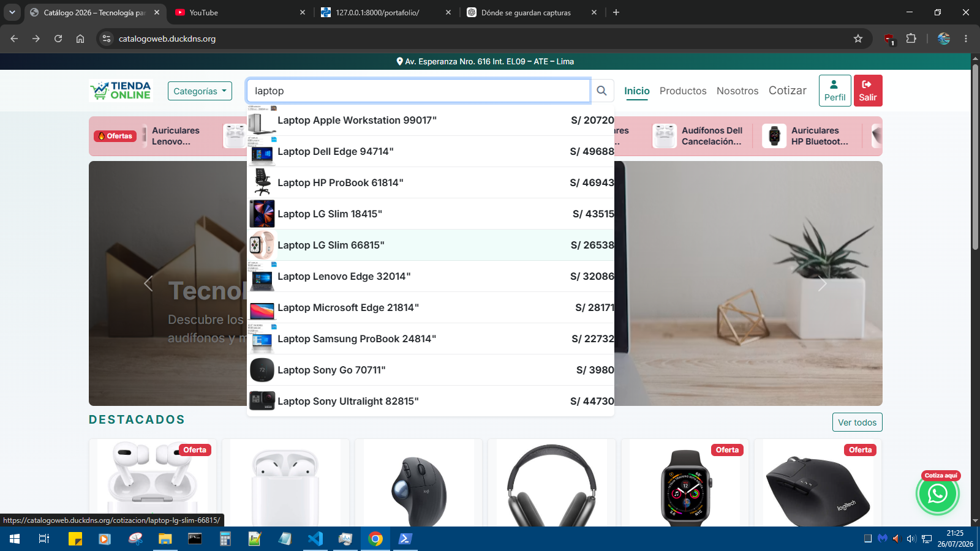Bookmark page with the star icon

point(858,39)
